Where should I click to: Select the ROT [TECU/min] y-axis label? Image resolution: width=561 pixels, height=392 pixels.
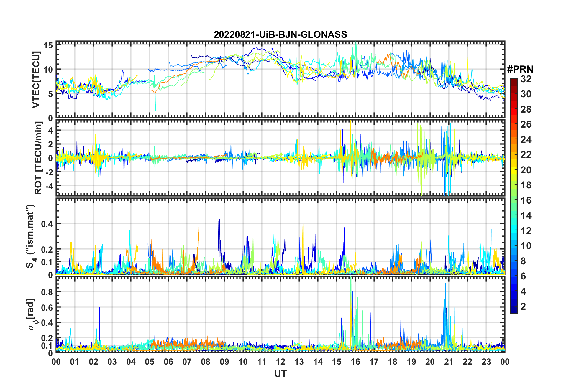(38, 158)
